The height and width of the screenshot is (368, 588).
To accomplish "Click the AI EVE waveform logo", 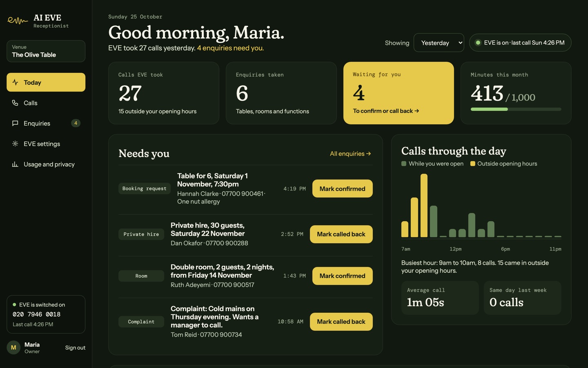I will tap(18, 21).
